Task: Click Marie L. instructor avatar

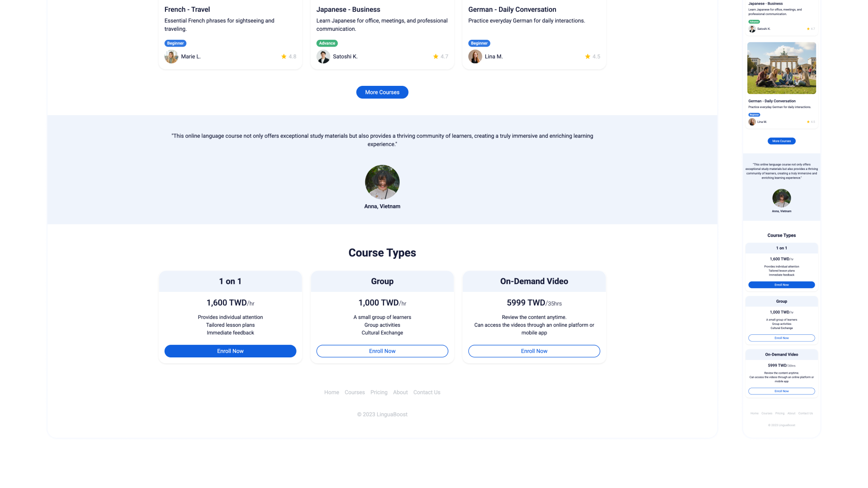Action: coord(171,56)
